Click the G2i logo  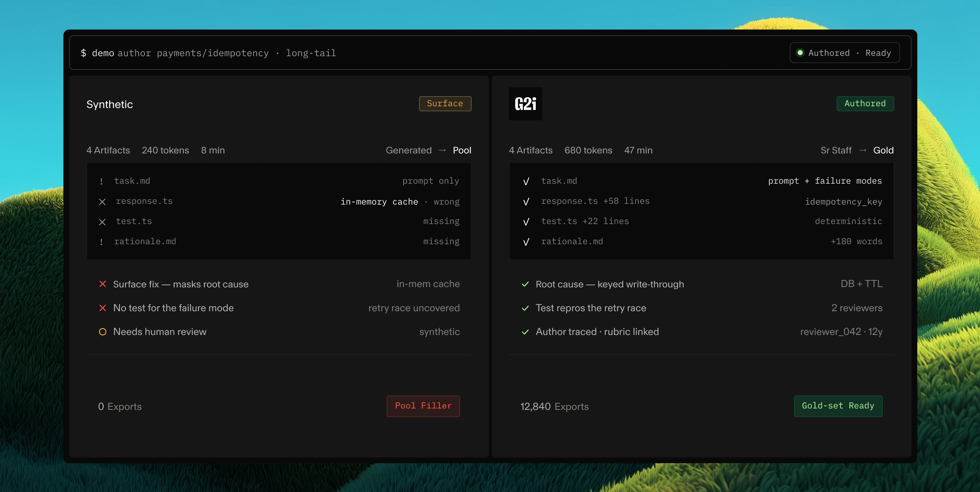[525, 104]
